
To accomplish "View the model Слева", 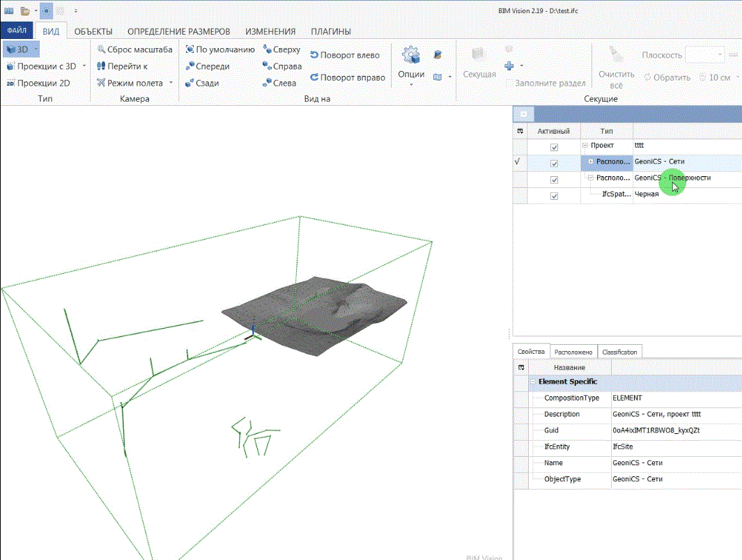I will 279,84.
